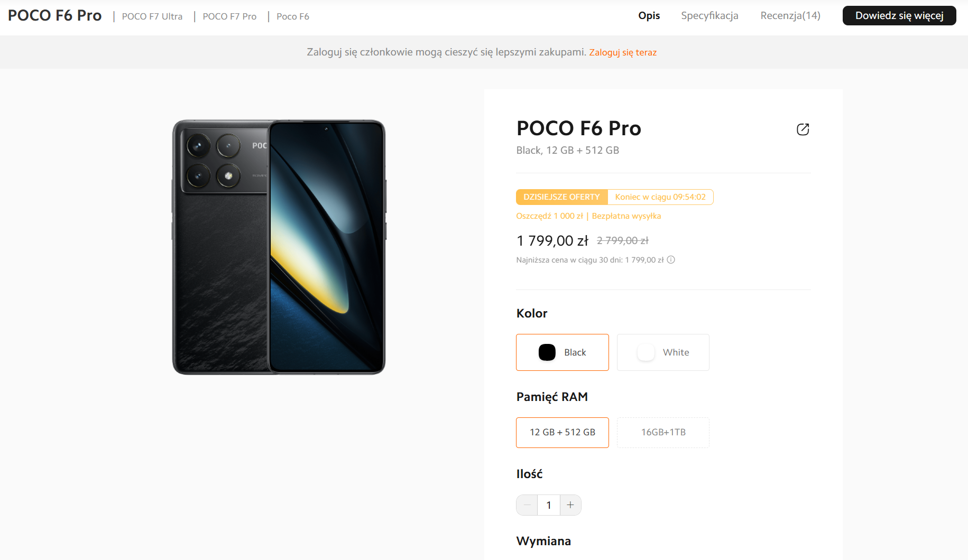Go to the POCO F7 Ultra page
The height and width of the screenshot is (560, 968).
152,16
